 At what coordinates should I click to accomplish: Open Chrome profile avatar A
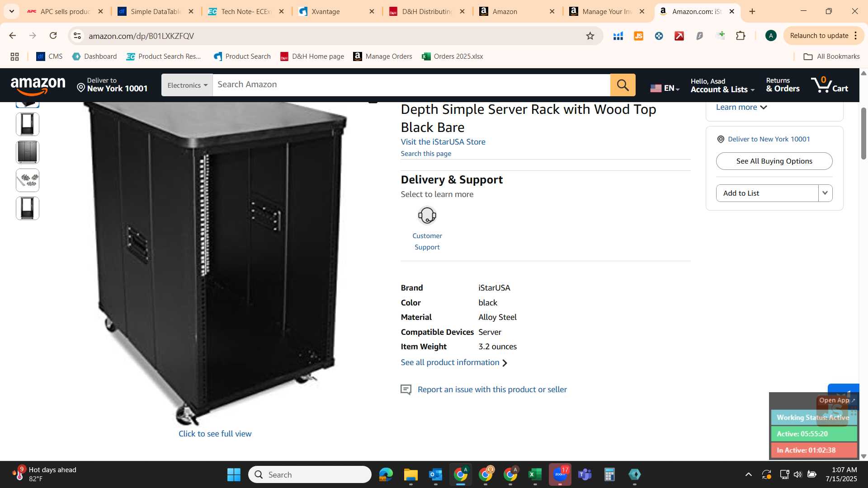click(x=771, y=36)
